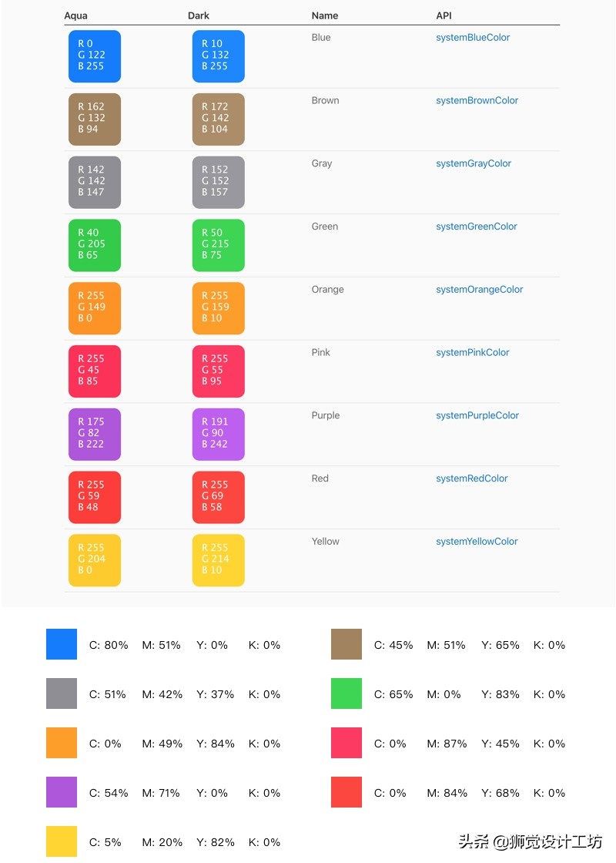Open the systemGrayColor API link
The width and height of the screenshot is (616, 863).
point(473,164)
